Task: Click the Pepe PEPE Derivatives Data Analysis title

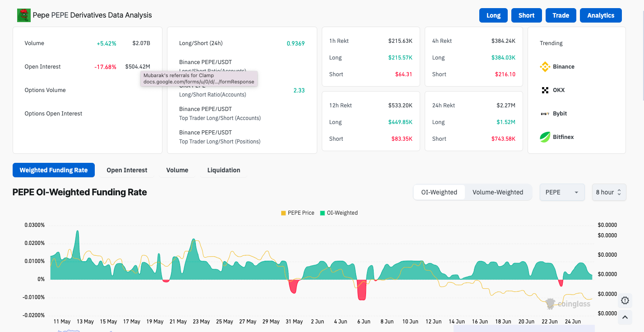Action: point(93,15)
